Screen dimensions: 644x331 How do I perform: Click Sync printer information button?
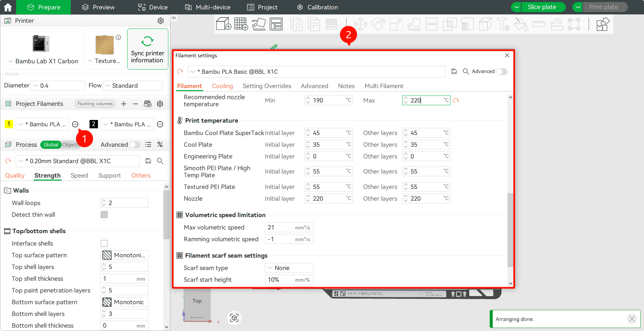[x=148, y=49]
